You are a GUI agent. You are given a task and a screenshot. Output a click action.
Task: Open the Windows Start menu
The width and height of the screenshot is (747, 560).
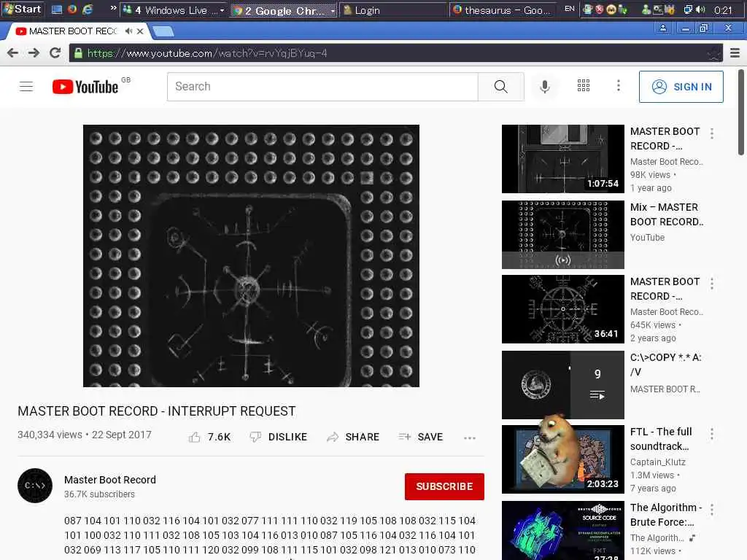tap(23, 9)
